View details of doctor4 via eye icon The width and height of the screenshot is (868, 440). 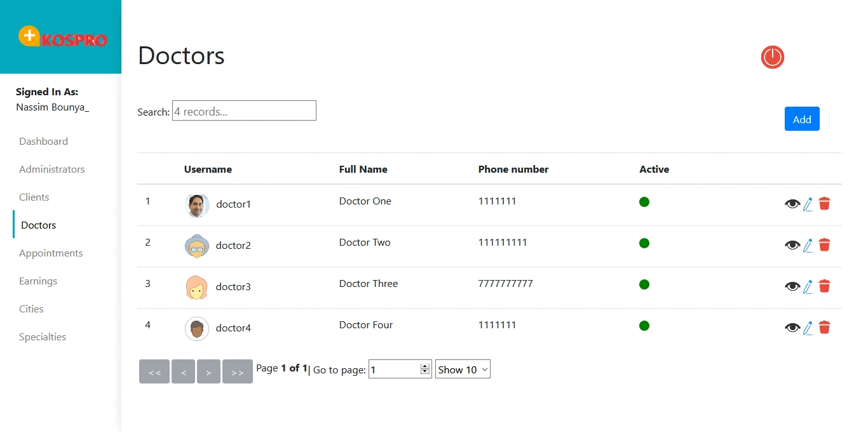click(792, 328)
